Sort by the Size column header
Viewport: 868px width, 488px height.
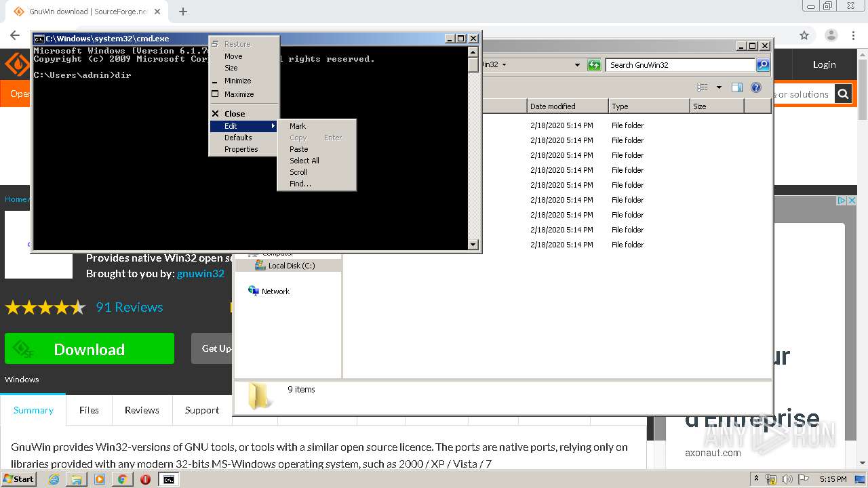[x=717, y=106]
